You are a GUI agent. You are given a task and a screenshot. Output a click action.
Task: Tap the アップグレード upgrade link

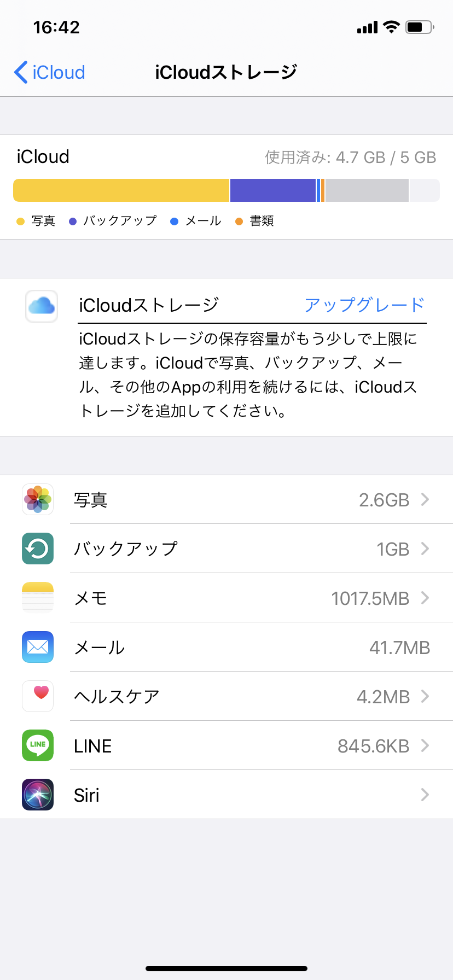pyautogui.click(x=365, y=305)
